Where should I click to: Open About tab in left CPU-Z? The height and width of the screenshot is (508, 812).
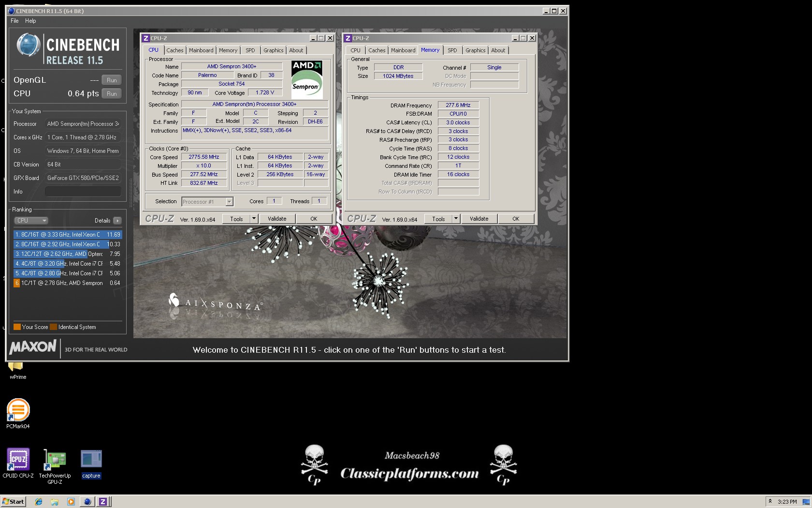[296, 50]
